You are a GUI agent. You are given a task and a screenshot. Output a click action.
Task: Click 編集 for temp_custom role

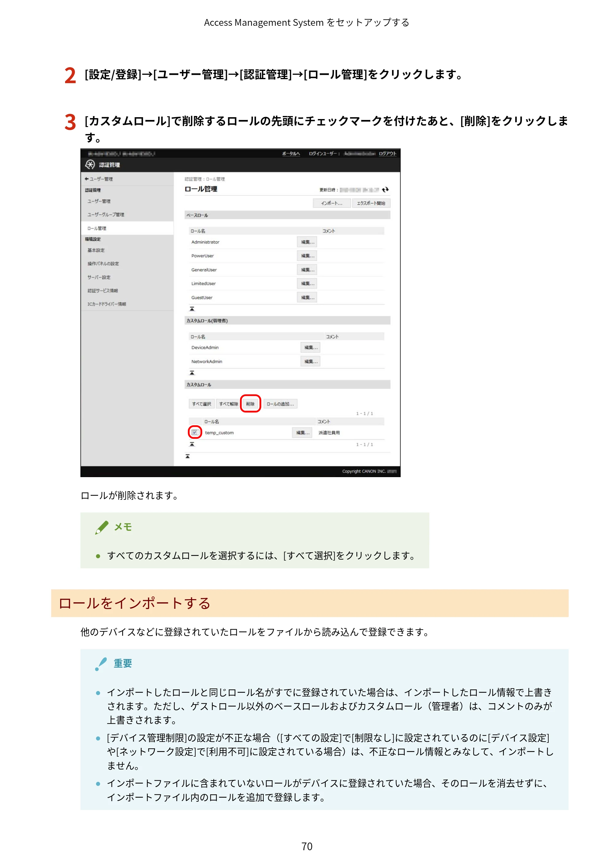pos(302,433)
